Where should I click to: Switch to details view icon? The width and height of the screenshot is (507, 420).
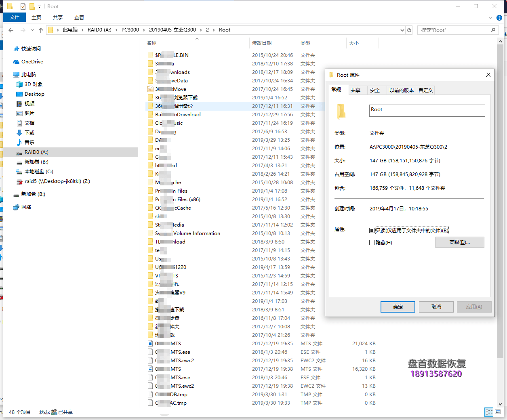pyautogui.click(x=489, y=412)
